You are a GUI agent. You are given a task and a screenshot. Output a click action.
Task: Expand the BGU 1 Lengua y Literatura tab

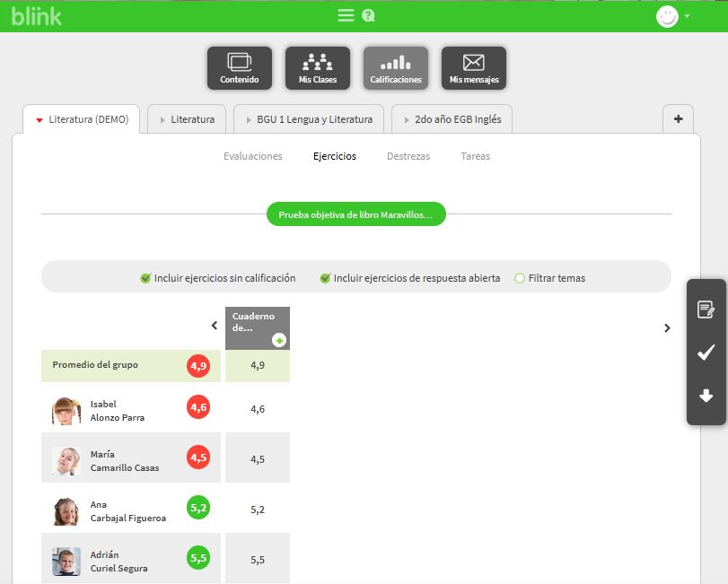309,119
